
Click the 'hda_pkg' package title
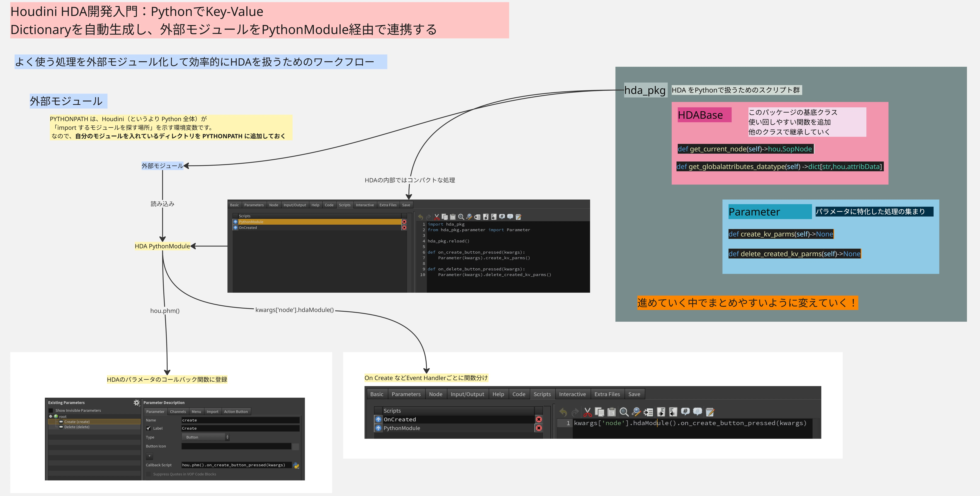tap(645, 90)
